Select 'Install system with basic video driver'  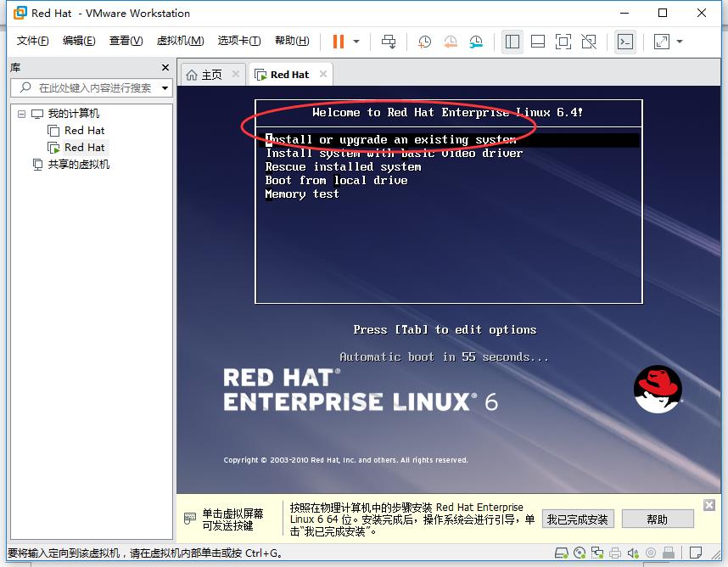pos(395,154)
